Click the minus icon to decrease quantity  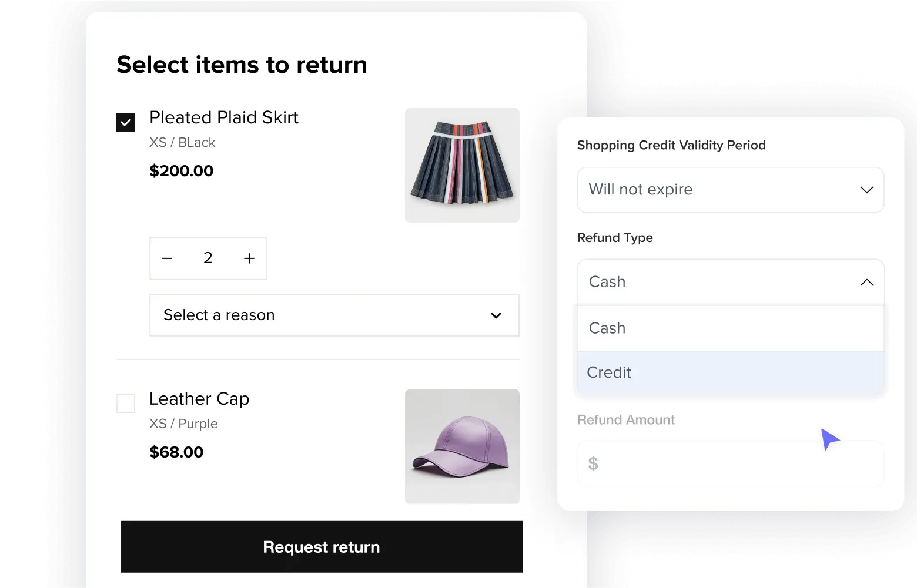tap(167, 258)
